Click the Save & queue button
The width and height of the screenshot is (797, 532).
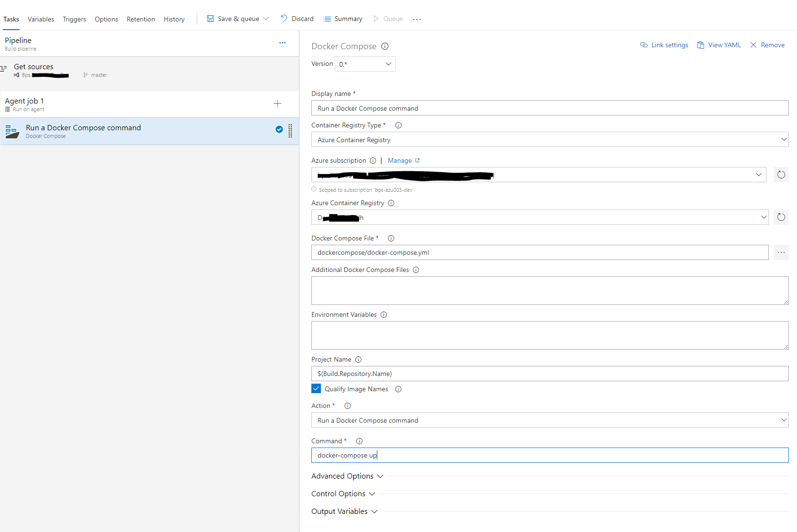click(233, 19)
